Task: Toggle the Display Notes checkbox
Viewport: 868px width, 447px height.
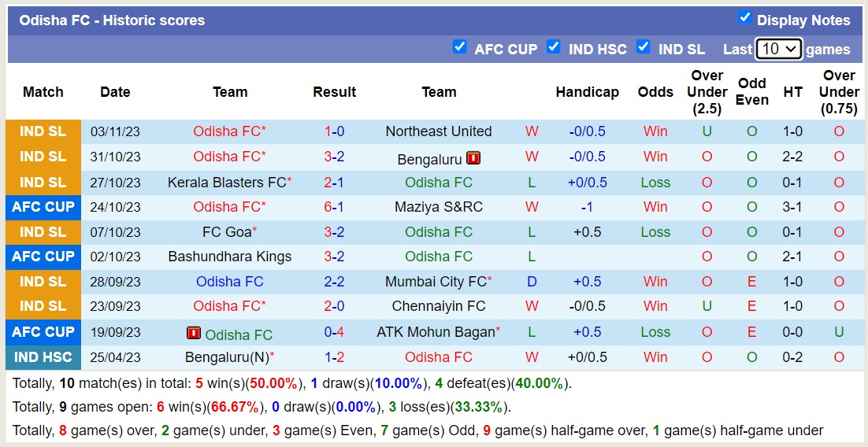Action: coord(744,18)
